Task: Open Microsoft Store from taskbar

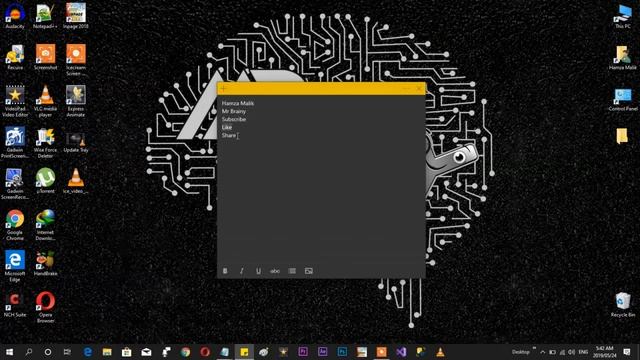Action: 127,352
